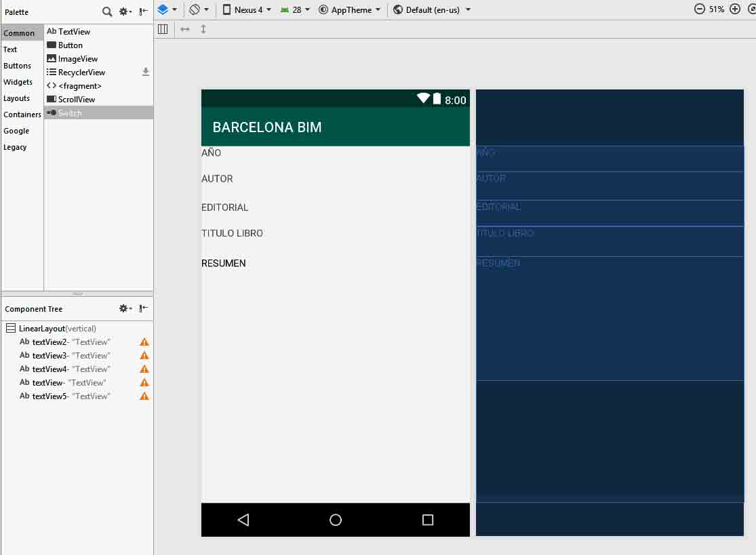Open the AppTheme dropdown

pyautogui.click(x=350, y=9)
